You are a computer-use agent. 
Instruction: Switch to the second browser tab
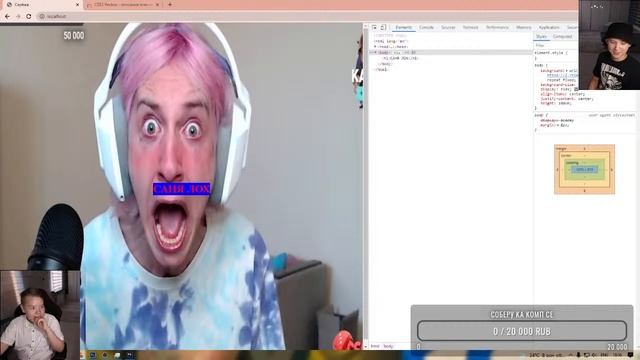[122, 4]
